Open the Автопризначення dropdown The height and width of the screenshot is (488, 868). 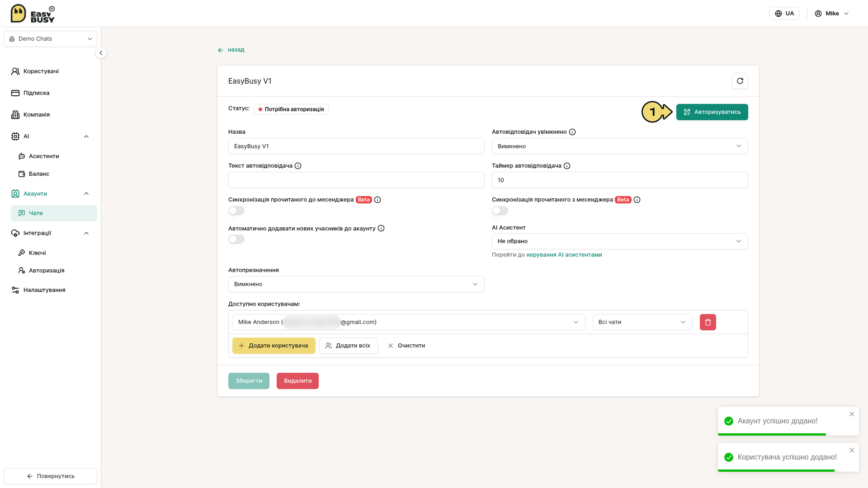coord(356,284)
